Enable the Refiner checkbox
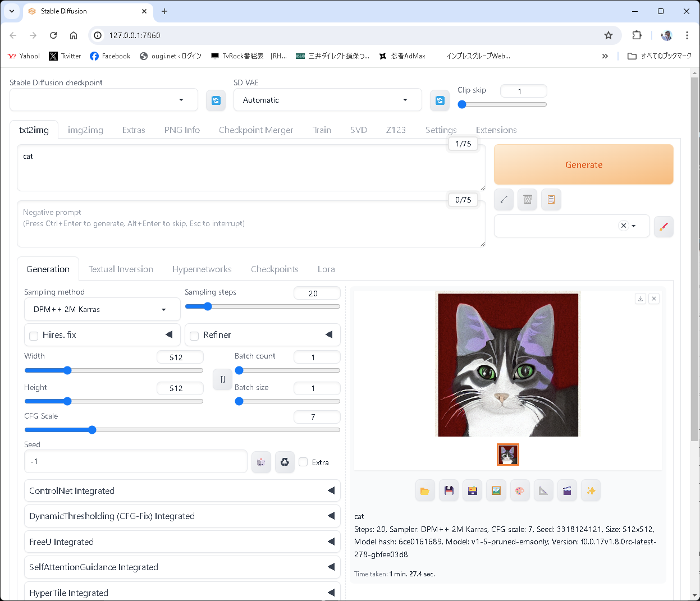This screenshot has width=700, height=601. click(194, 335)
